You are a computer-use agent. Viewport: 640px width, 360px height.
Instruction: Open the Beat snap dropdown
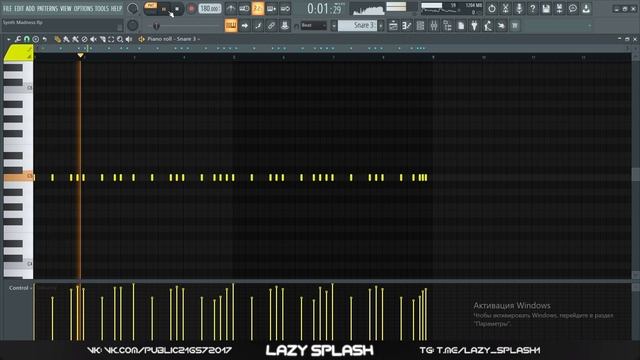tap(313, 26)
